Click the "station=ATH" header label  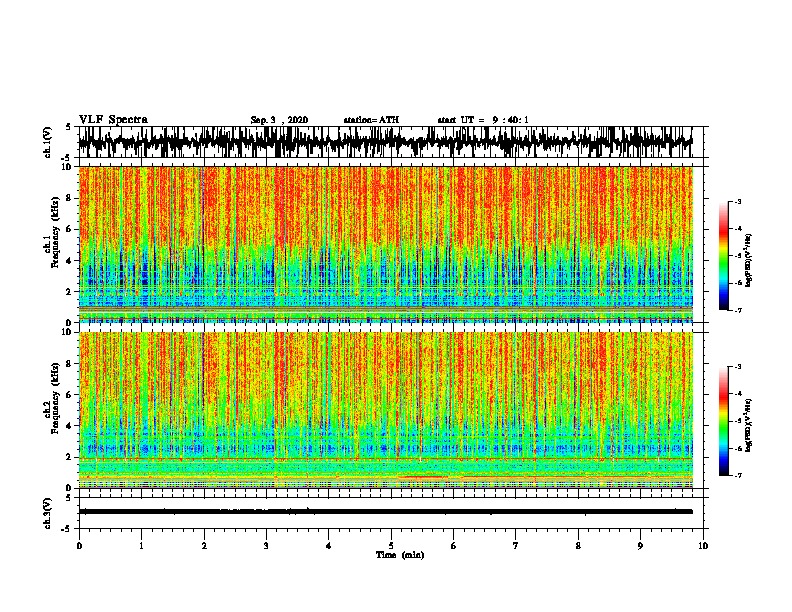[x=371, y=120]
